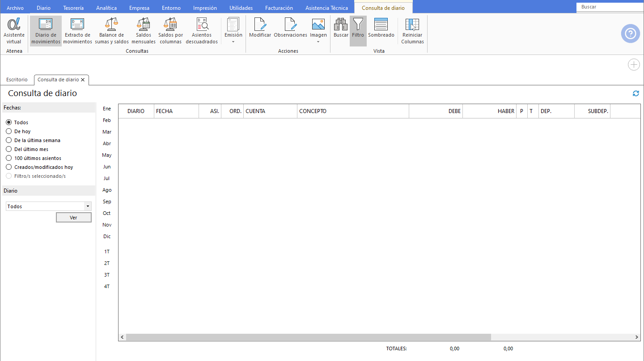
Task: Filter by month Mar
Action: pos(107,132)
